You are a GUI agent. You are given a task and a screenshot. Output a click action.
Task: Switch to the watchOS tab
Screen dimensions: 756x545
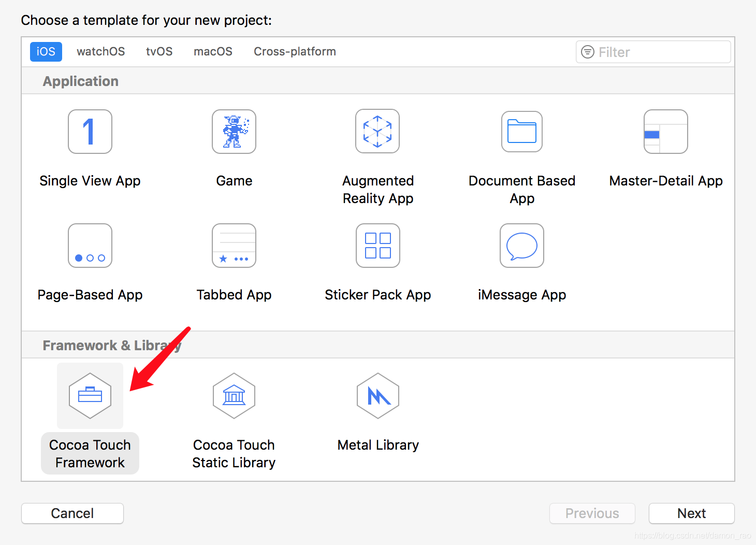(x=101, y=52)
